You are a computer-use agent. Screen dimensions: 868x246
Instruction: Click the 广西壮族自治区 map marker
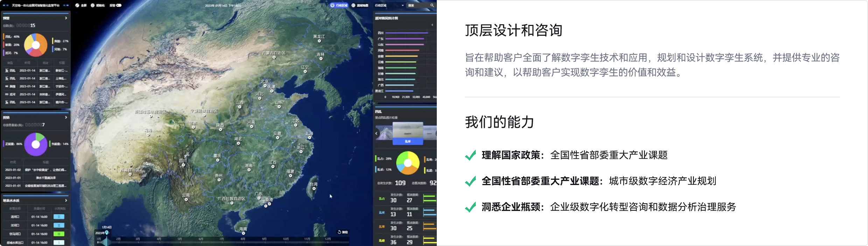pyautogui.click(x=232, y=203)
